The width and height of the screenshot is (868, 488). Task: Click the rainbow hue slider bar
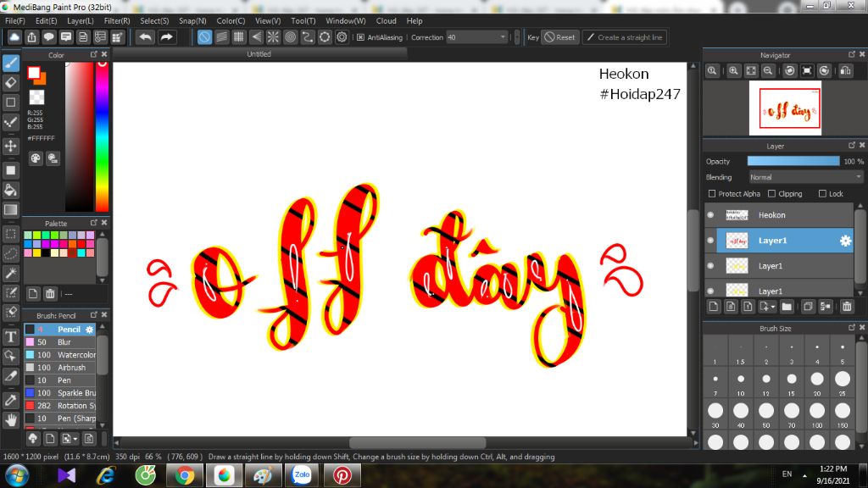pyautogui.click(x=102, y=136)
